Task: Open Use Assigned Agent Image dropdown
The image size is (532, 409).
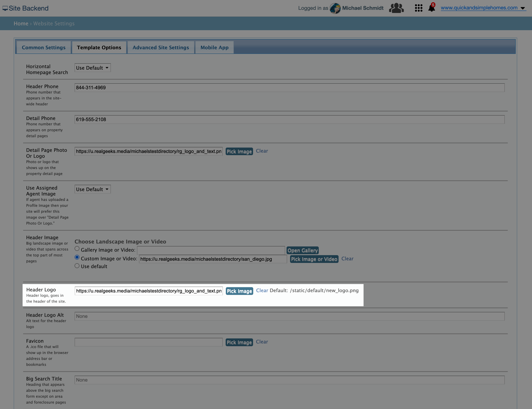Action: pyautogui.click(x=93, y=189)
